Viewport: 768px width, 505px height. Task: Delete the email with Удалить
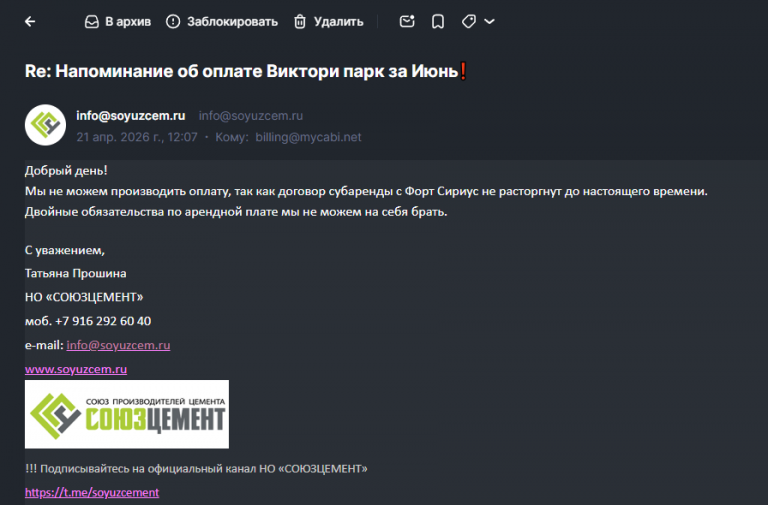click(329, 22)
